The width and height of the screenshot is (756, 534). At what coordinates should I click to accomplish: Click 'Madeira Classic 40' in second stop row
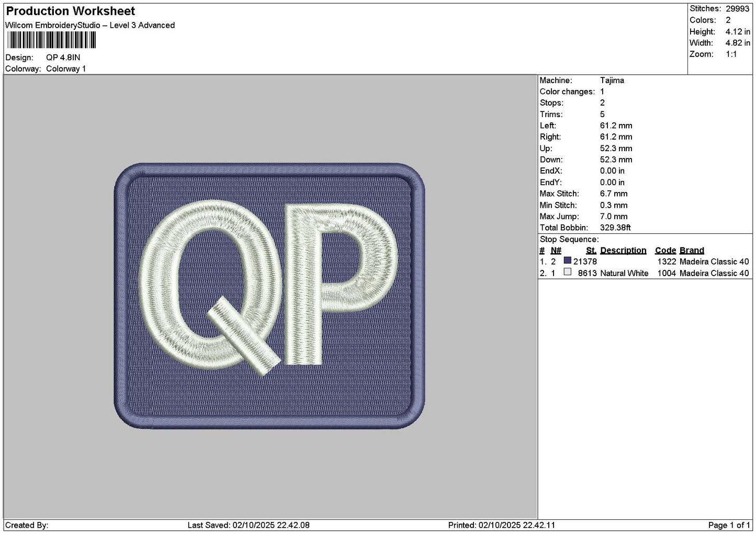click(x=714, y=273)
